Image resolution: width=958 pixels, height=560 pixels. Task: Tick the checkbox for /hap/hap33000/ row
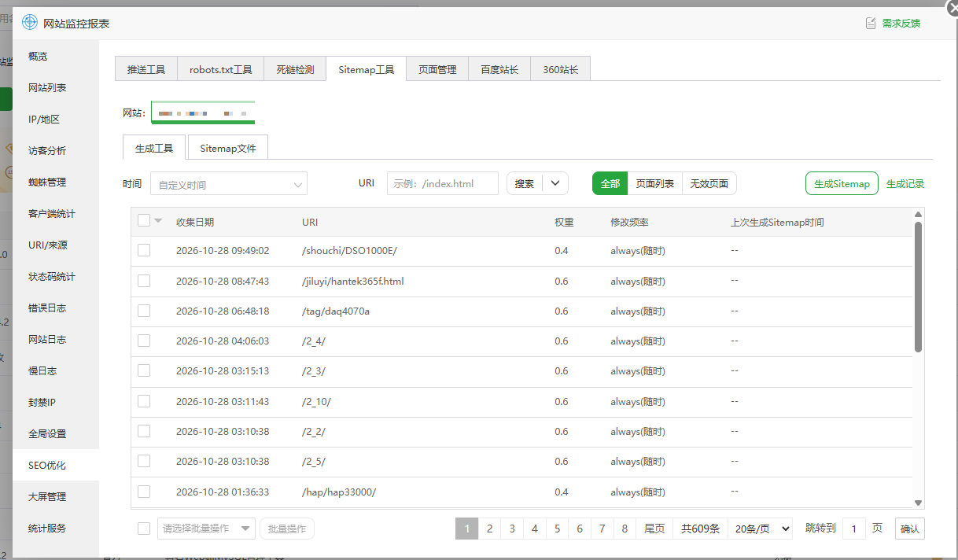click(x=144, y=492)
